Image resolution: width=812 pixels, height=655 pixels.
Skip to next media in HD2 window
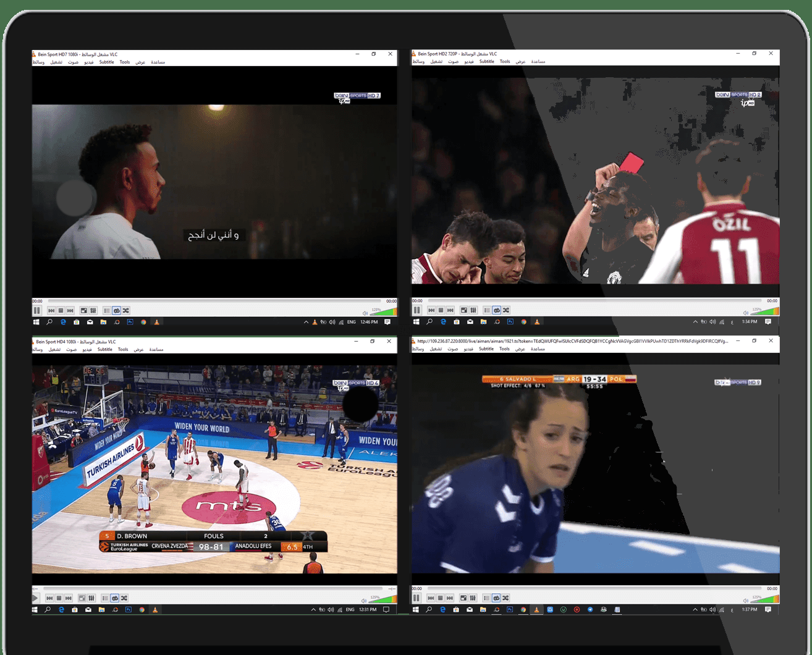point(450,310)
